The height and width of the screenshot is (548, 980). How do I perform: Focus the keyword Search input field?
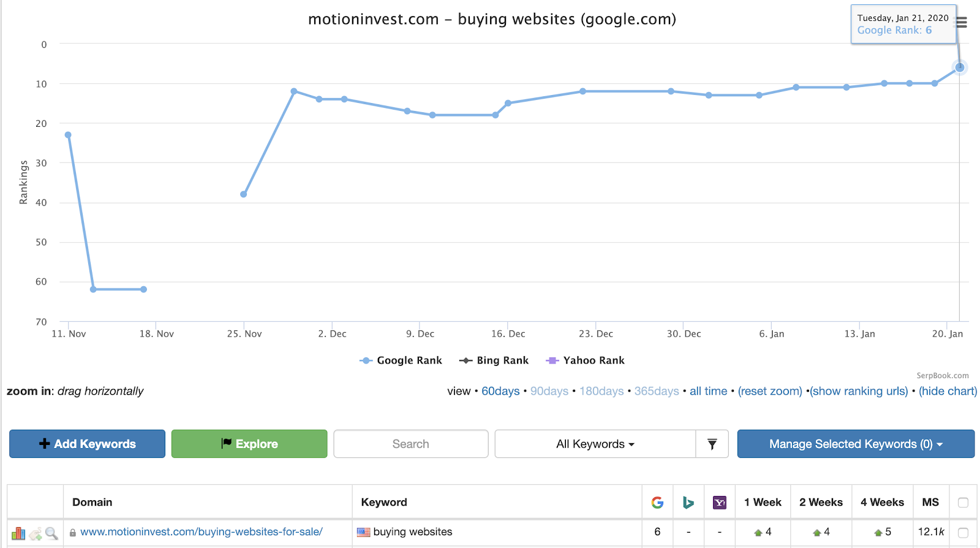pos(411,444)
